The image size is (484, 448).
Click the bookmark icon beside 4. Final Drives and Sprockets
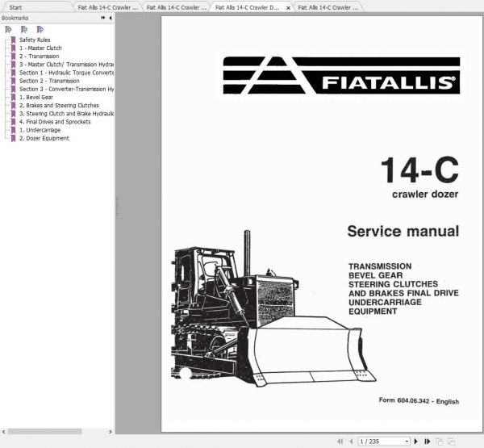click(13, 122)
